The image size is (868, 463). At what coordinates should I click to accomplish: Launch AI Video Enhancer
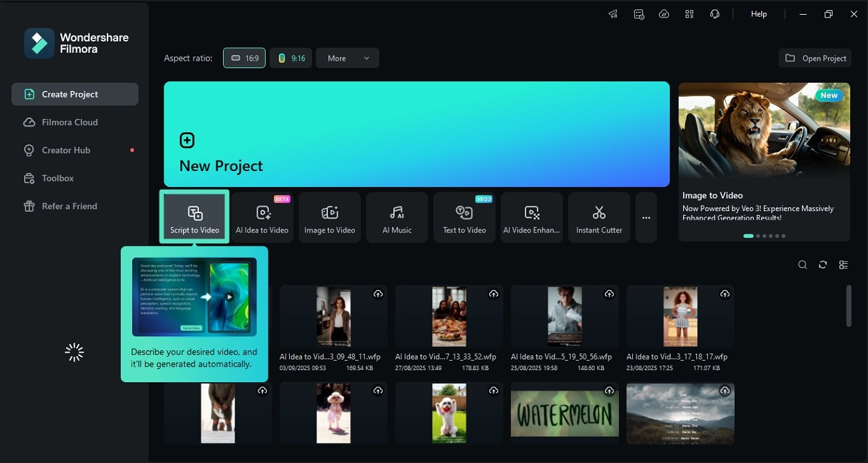(531, 217)
